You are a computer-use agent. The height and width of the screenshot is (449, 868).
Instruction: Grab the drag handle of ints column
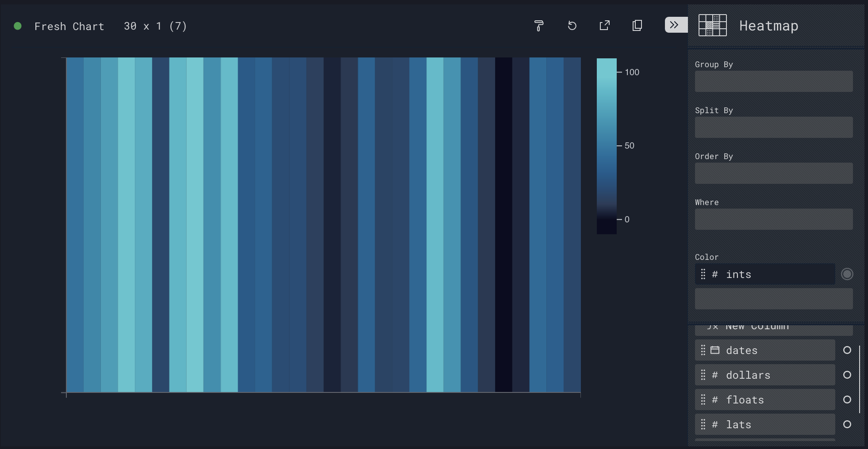click(x=703, y=274)
